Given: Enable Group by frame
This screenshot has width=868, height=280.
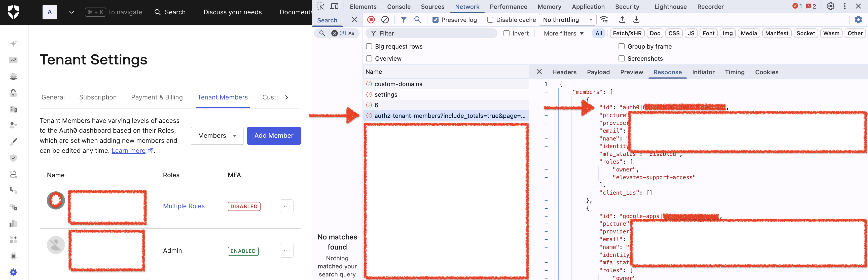Looking at the screenshot, I should [621, 47].
